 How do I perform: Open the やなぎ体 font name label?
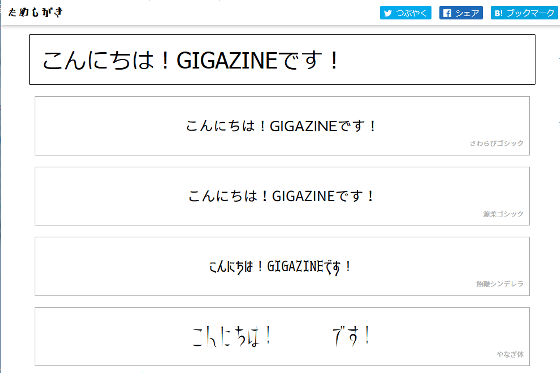pos(510,354)
